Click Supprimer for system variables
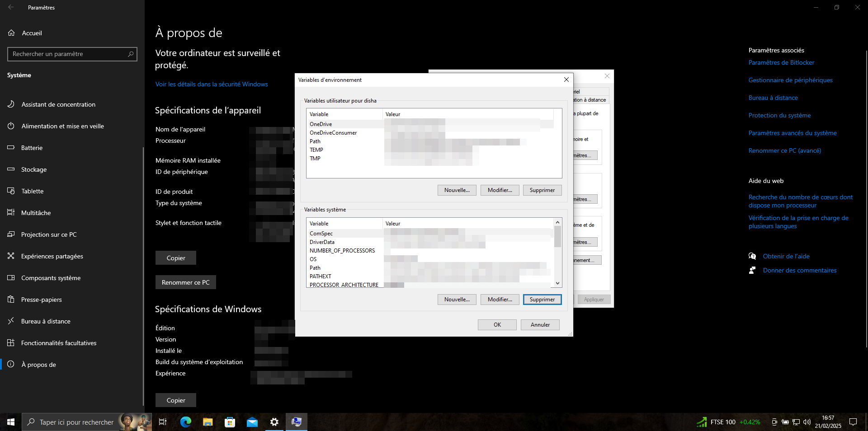868x431 pixels. [x=542, y=300]
